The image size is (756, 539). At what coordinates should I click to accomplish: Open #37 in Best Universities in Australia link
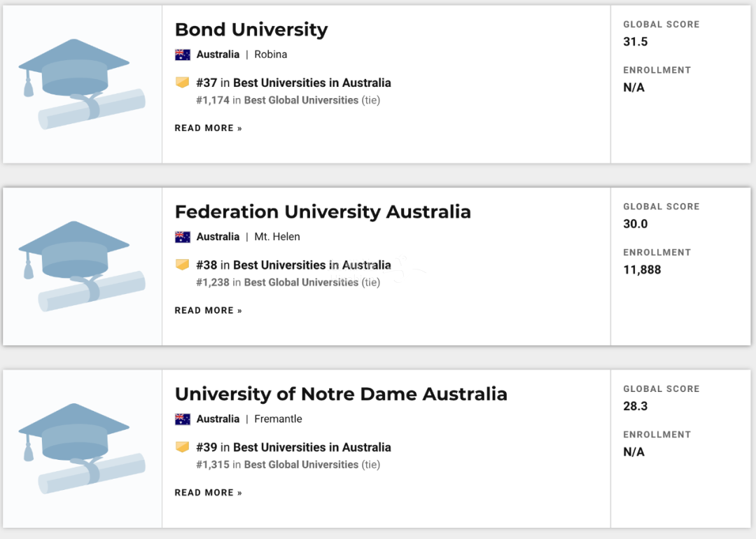tap(293, 83)
